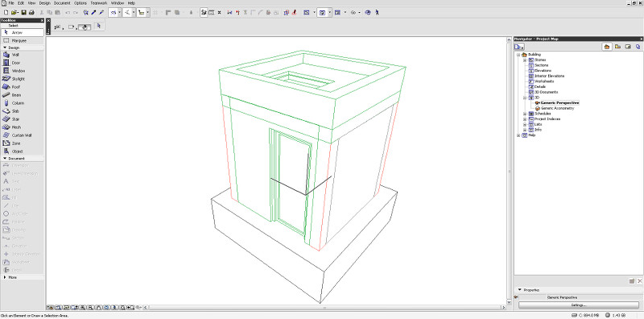Select the Marquee tool
The image size is (644, 319).
coord(23,41)
